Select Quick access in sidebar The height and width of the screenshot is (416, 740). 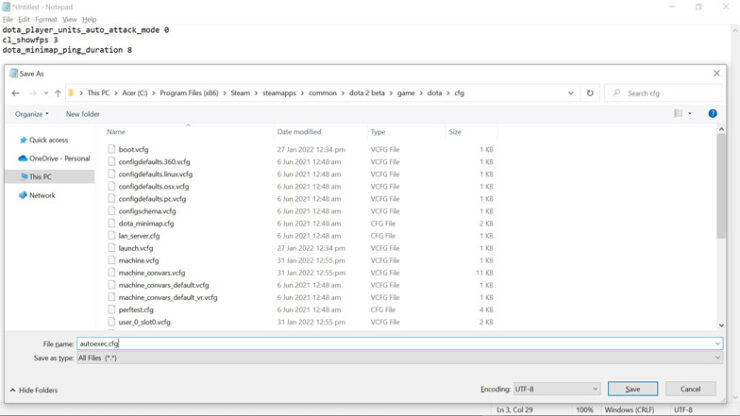pyautogui.click(x=48, y=140)
